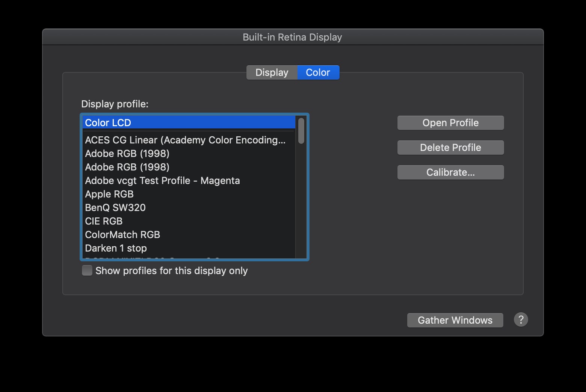Click the Display profile label
586x392 pixels.
tap(115, 104)
